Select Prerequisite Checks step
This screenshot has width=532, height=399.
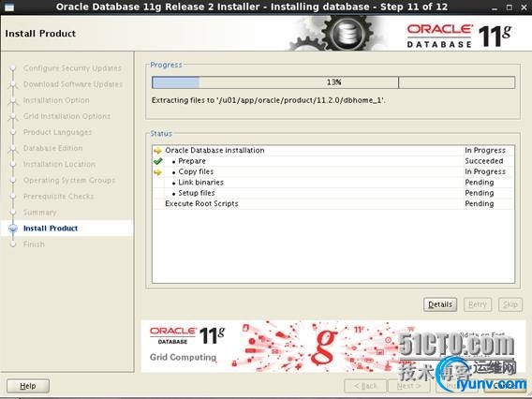(x=58, y=196)
